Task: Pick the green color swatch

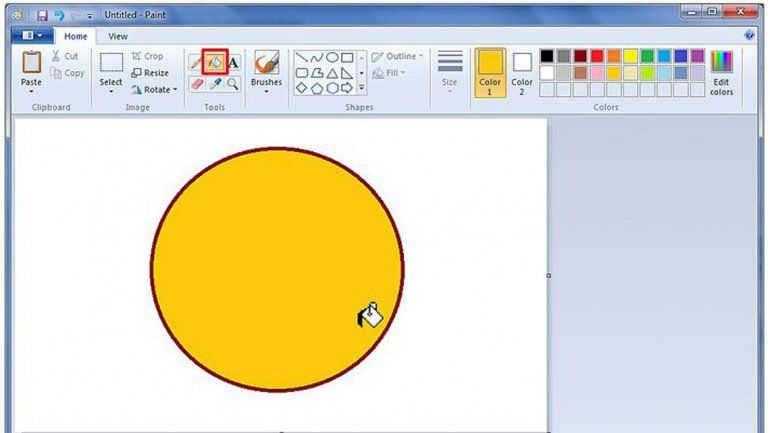Action: coord(647,56)
